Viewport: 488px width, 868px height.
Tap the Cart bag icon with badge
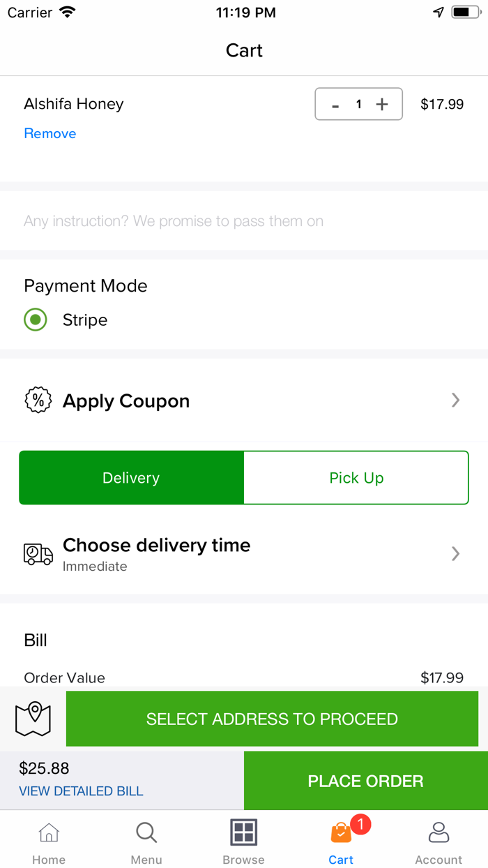[341, 832]
